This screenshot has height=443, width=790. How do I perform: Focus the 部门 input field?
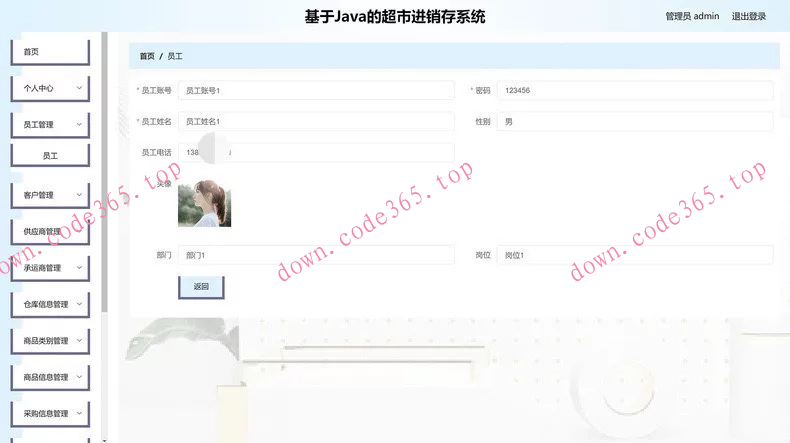[x=316, y=255]
